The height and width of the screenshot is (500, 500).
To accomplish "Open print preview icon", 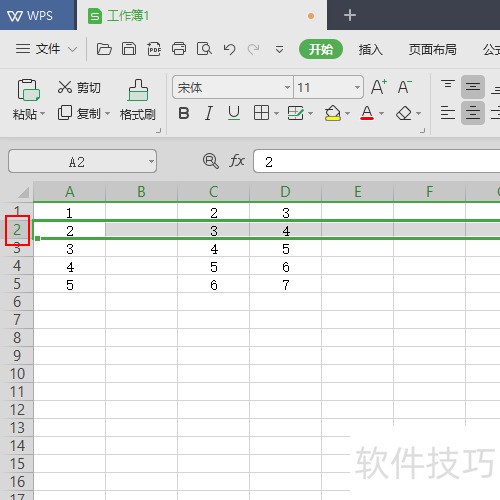I will 204,49.
